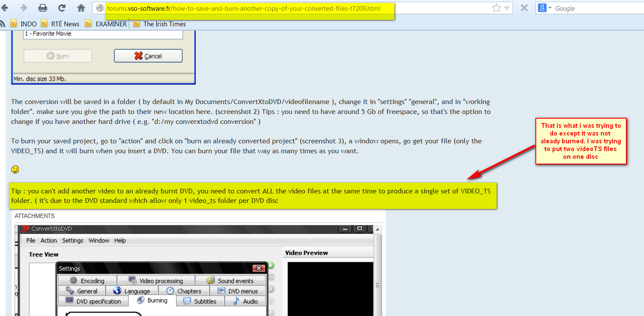Click the RSS icon beside INDO
The height and width of the screenshot is (316, 644).
14,24
